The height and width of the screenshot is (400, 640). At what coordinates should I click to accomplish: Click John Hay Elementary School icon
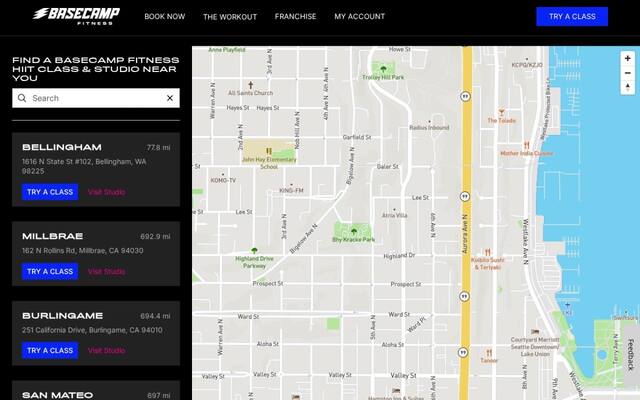pyautogui.click(x=269, y=151)
